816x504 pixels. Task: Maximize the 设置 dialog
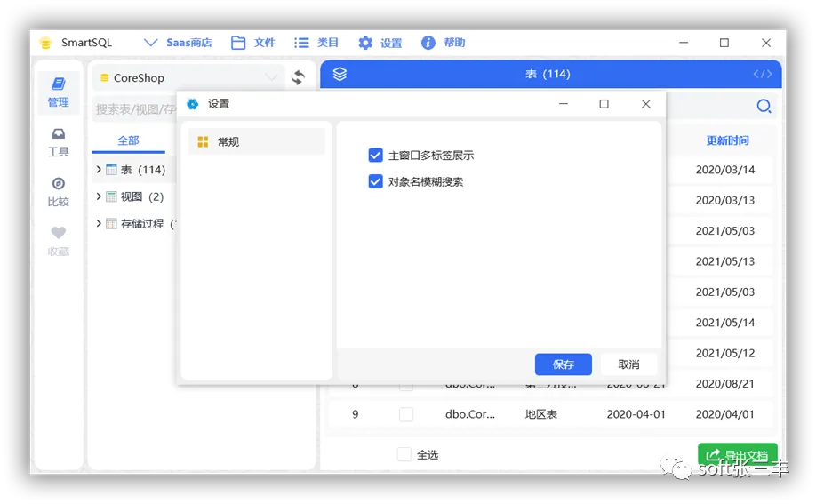(604, 104)
